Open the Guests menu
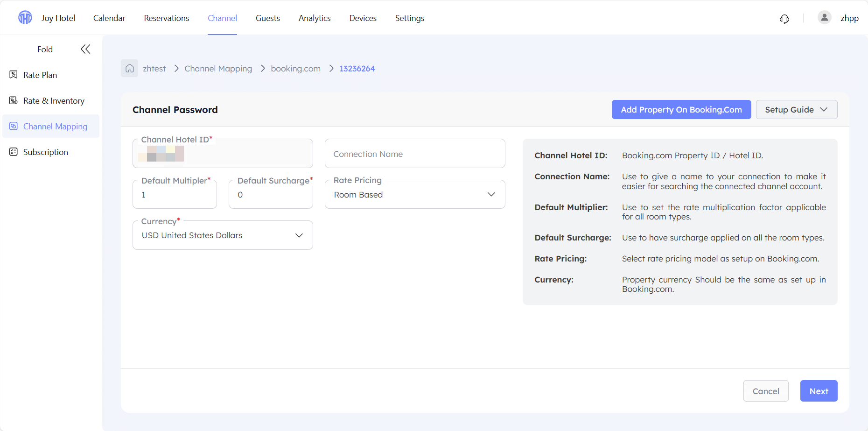868x431 pixels. coord(268,18)
